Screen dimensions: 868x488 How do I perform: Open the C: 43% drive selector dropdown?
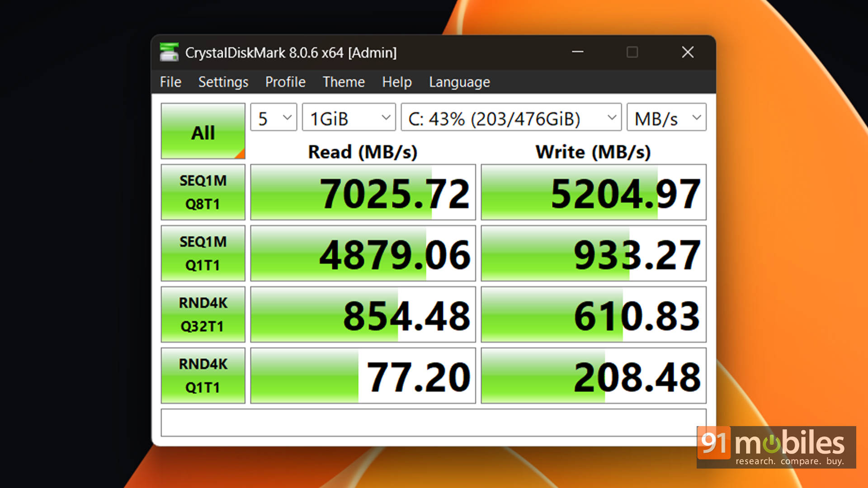511,117
